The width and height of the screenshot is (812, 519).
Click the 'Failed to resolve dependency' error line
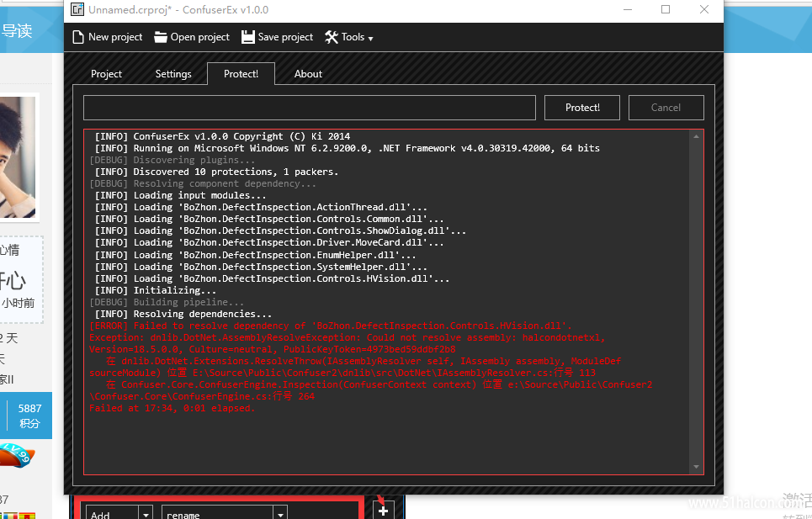[x=331, y=326]
